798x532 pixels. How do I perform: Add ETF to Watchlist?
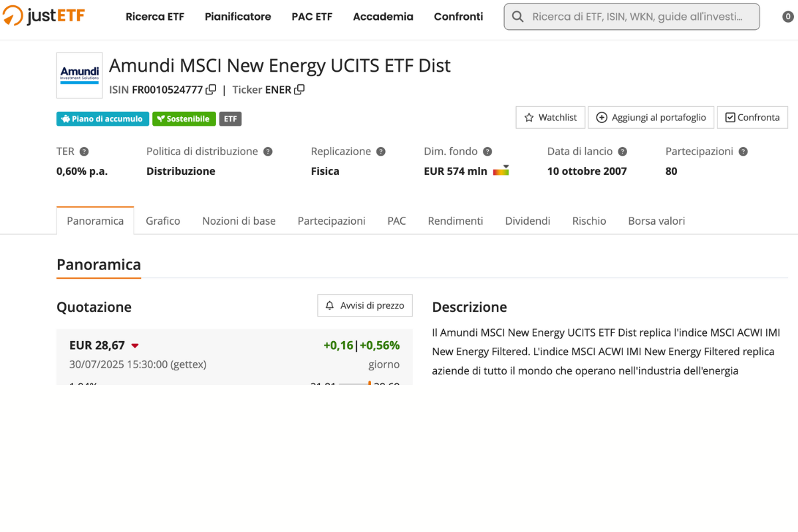coord(550,118)
